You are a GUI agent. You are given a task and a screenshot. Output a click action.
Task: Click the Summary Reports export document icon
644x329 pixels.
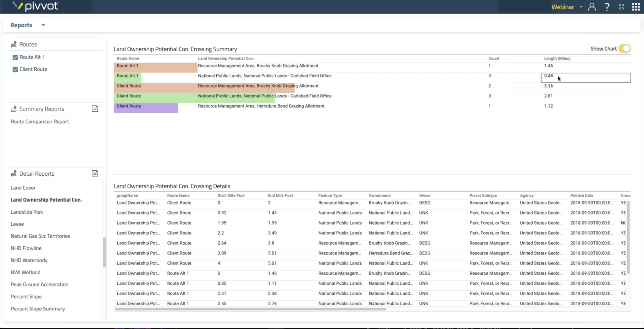(x=95, y=109)
